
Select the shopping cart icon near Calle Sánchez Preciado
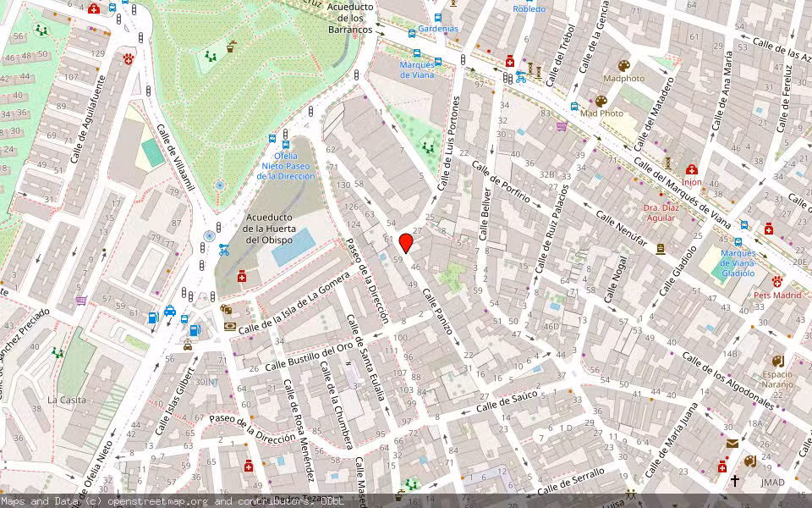click(x=81, y=300)
